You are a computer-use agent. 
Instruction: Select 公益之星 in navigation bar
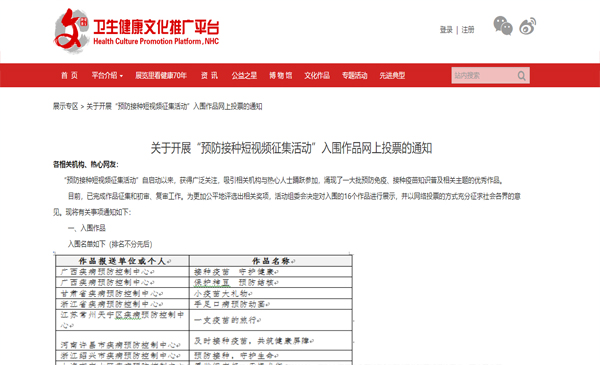tap(244, 75)
